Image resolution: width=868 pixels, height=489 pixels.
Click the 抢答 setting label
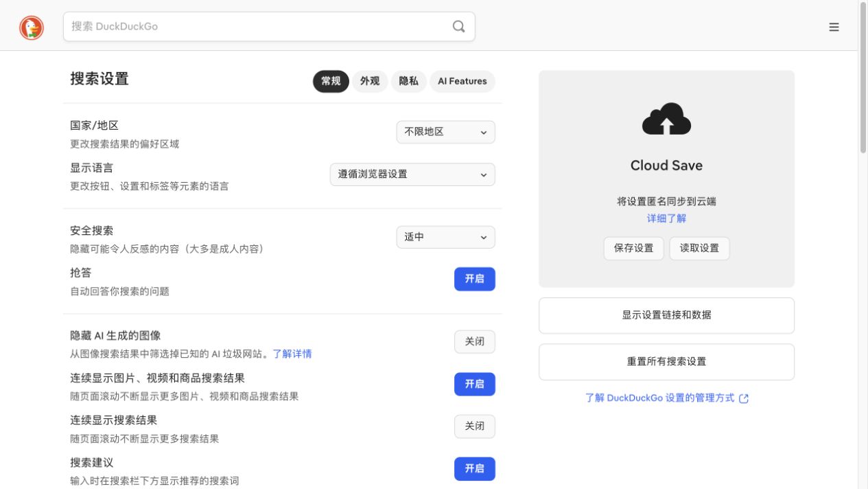(81, 273)
